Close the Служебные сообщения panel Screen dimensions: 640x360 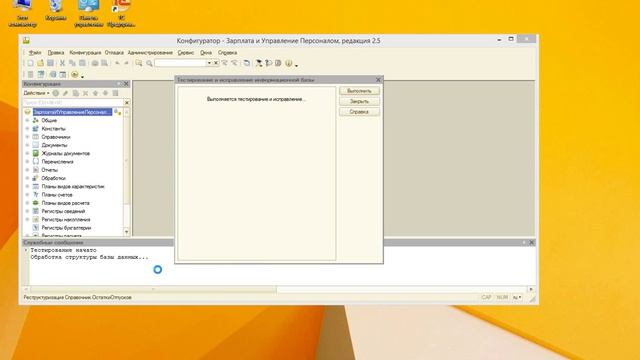531,242
